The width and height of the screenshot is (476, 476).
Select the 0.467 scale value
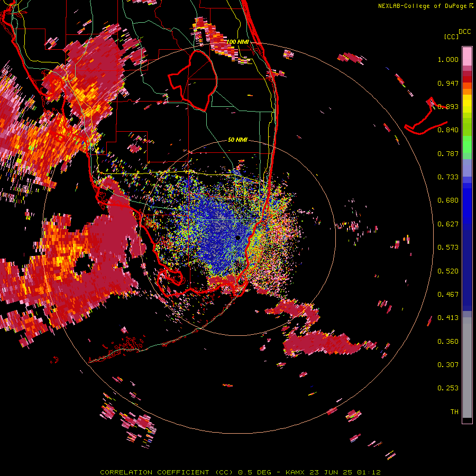tap(448, 295)
